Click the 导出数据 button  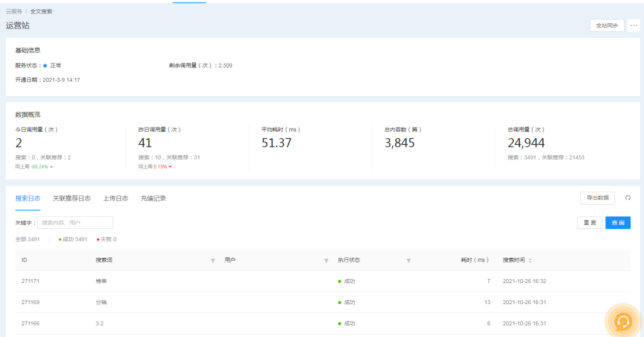598,198
